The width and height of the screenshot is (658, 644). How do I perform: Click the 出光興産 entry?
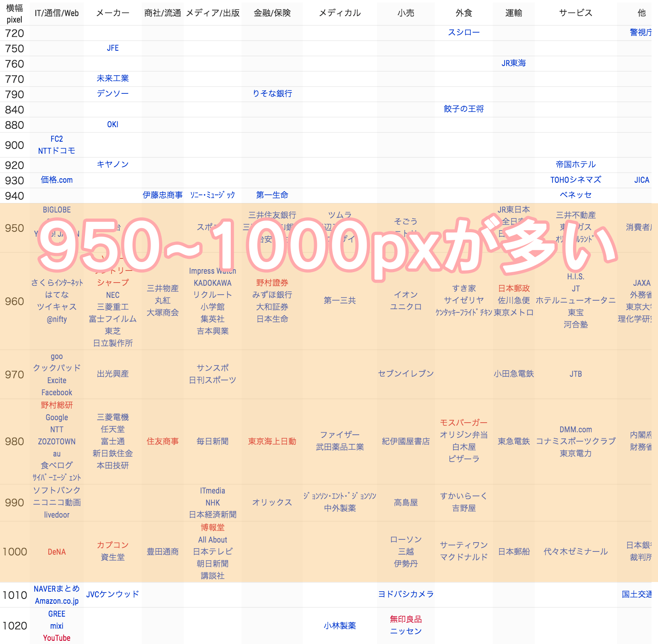tap(113, 374)
